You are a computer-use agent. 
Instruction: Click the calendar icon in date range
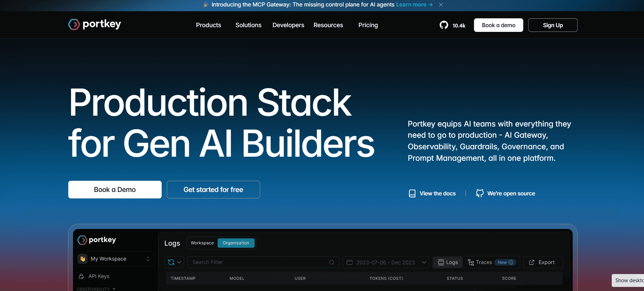(x=350, y=262)
